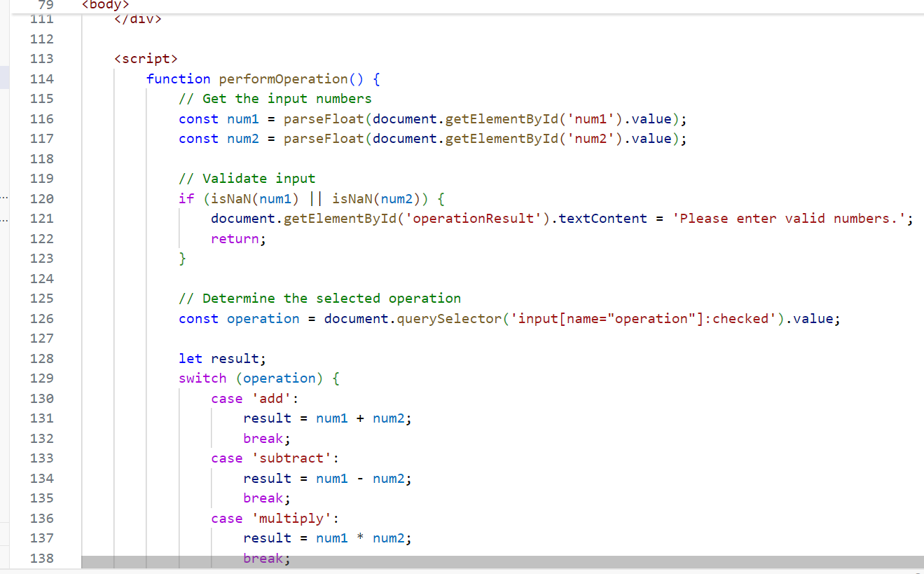Click parseFloat on line 117
Viewport: 924px width, 574px height.
(x=324, y=138)
